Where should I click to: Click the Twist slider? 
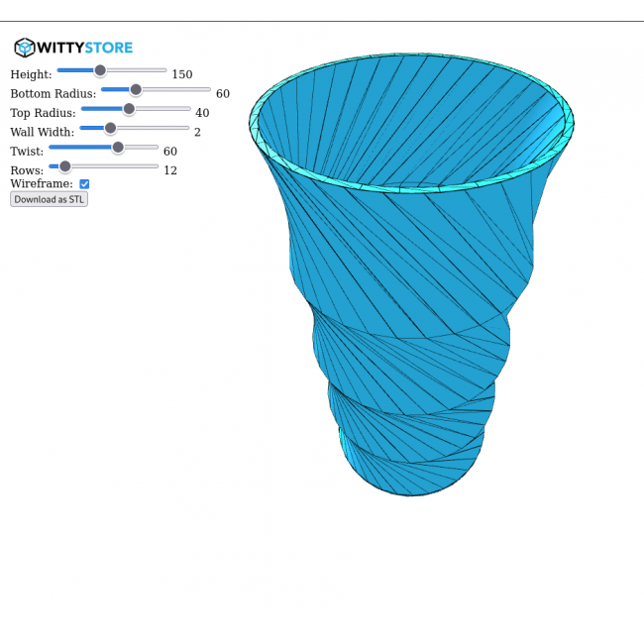click(103, 147)
